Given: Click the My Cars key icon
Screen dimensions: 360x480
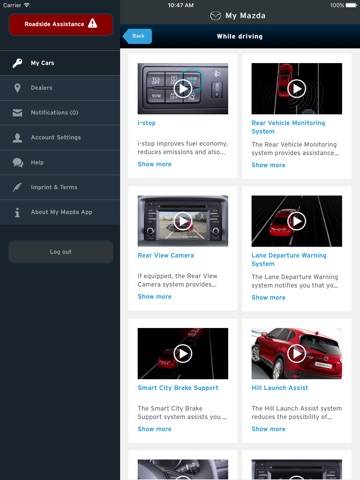Looking at the screenshot, I should tap(17, 63).
